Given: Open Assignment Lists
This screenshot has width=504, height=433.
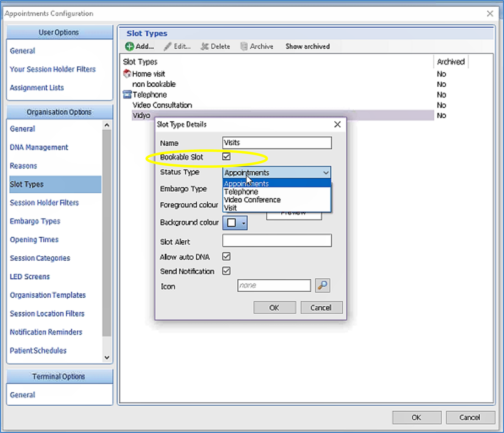Looking at the screenshot, I should pos(37,88).
